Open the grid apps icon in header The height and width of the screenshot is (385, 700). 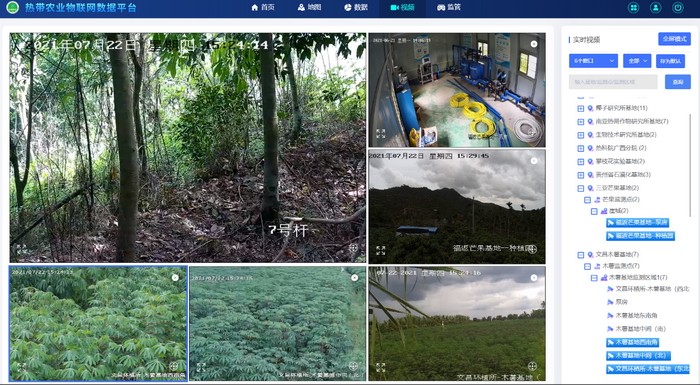[633, 8]
